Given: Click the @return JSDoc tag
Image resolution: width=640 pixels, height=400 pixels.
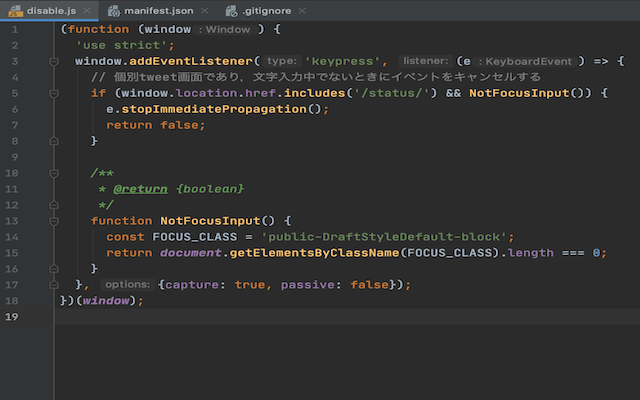Looking at the screenshot, I should (140, 189).
